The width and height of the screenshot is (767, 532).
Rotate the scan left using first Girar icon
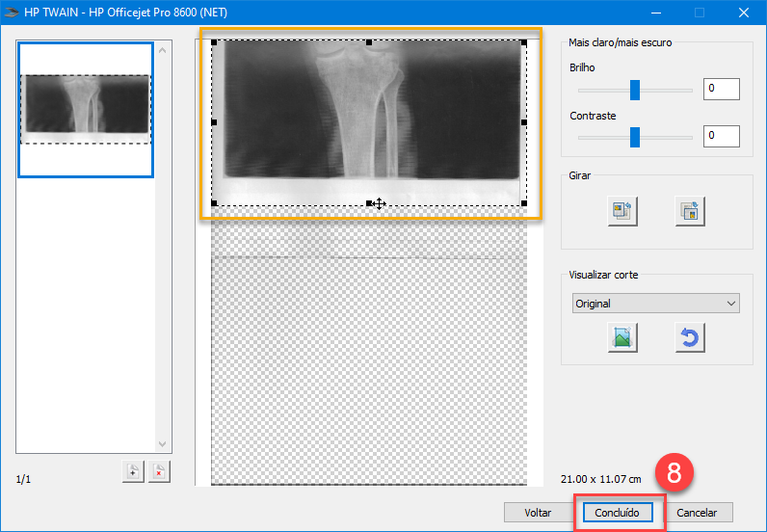tap(622, 211)
